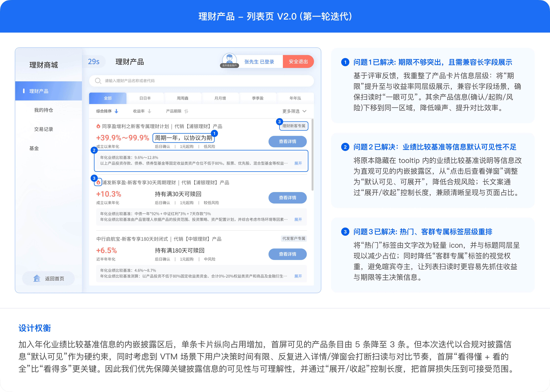
Task: Click the 产品期限 up-down sort icon
Action: click(186, 111)
